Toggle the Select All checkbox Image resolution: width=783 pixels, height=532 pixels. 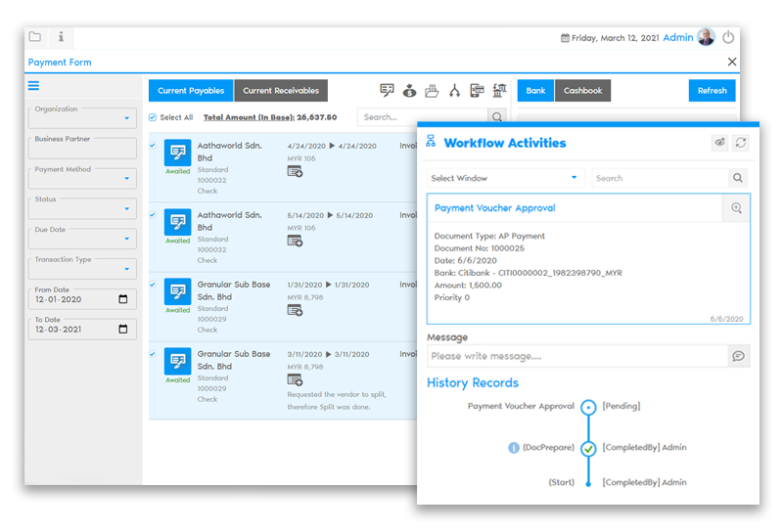coord(153,117)
